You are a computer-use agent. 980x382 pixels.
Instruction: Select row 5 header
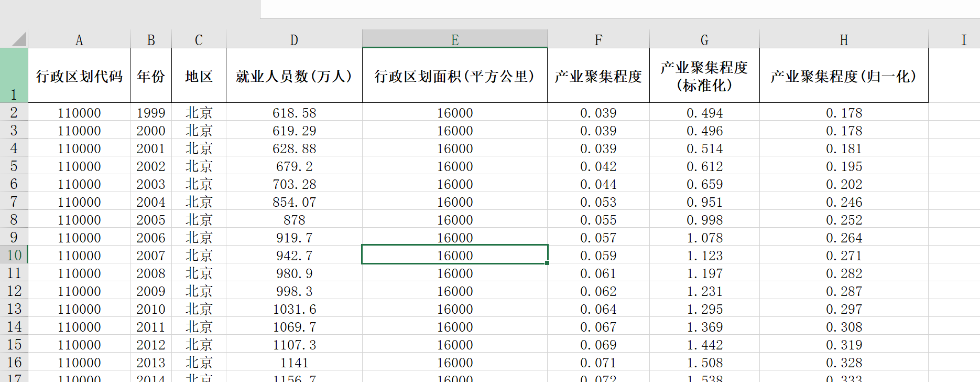click(x=14, y=166)
